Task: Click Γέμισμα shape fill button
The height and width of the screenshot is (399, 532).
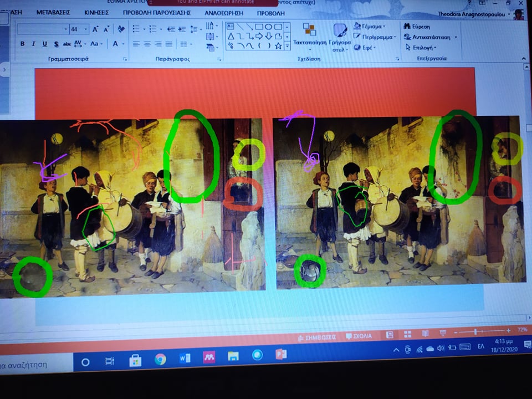Action: pyautogui.click(x=370, y=26)
